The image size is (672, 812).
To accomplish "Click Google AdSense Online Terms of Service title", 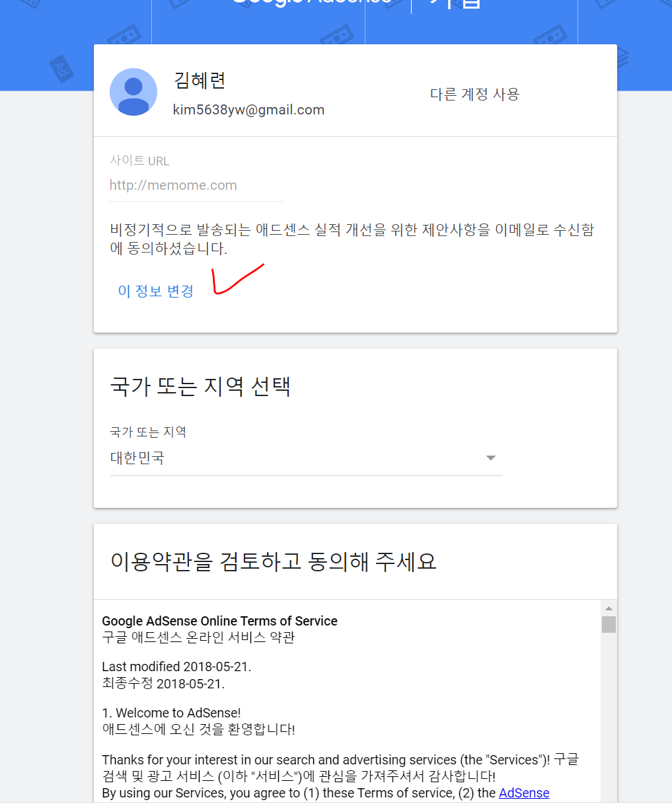I will coord(219,621).
